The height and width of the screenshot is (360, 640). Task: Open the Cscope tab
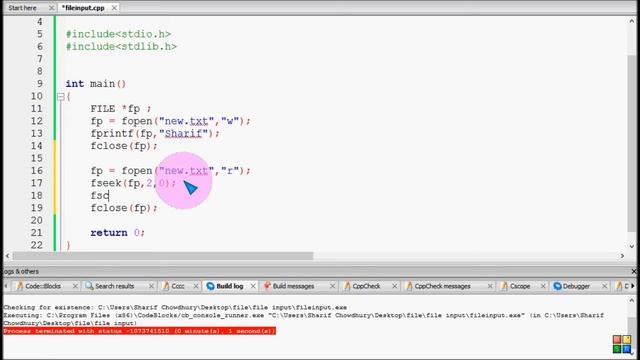click(x=520, y=286)
